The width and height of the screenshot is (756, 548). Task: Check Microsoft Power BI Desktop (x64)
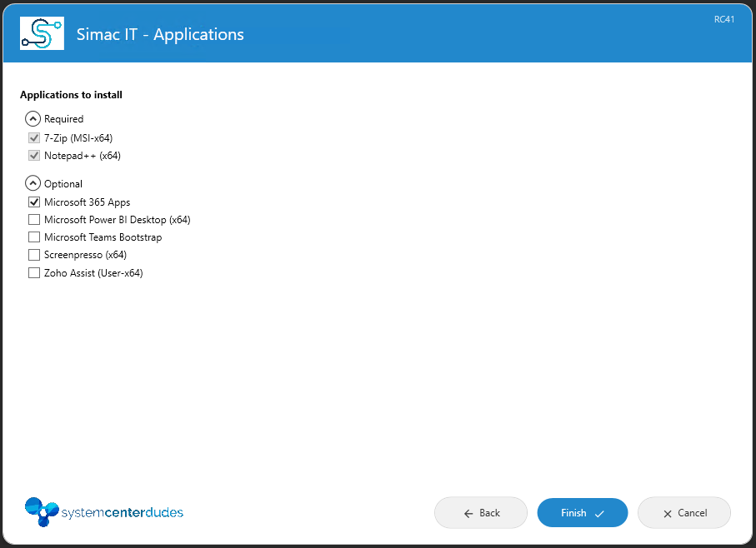click(33, 220)
